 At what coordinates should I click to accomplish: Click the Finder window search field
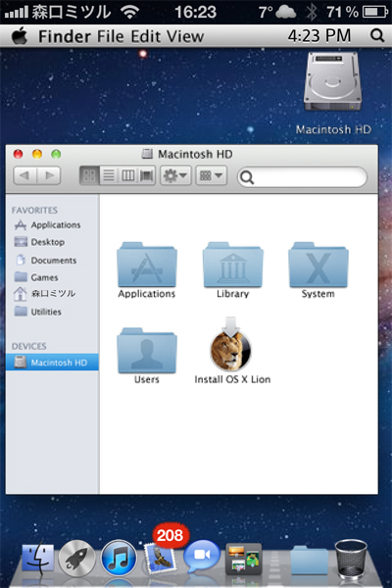point(303,177)
